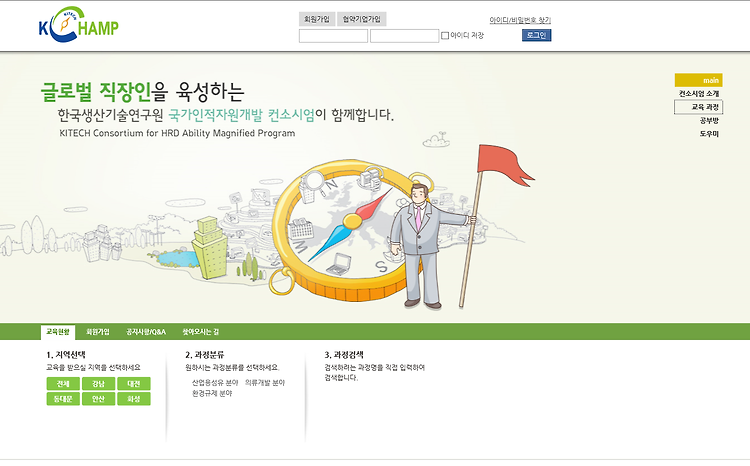Choose the 산업용섬유 분야 course category

[215, 383]
